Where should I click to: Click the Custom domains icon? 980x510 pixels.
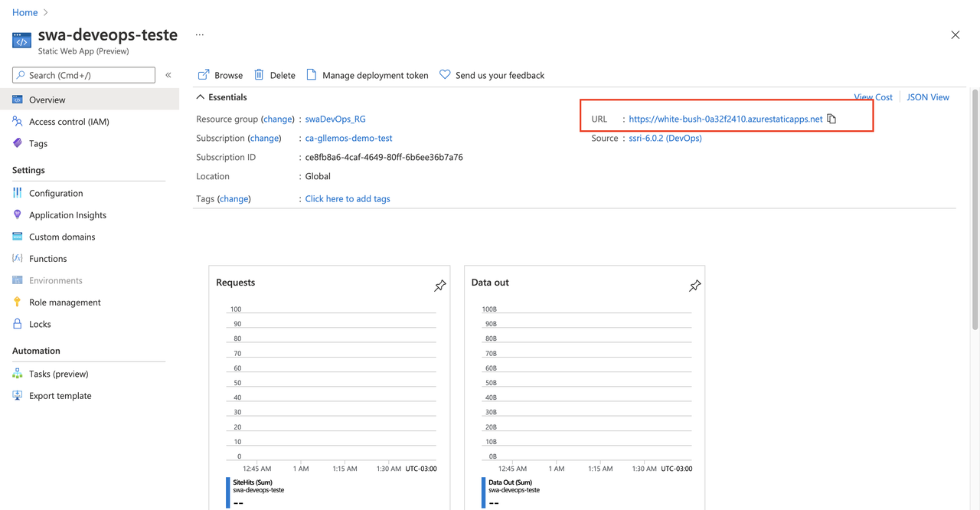pos(18,237)
